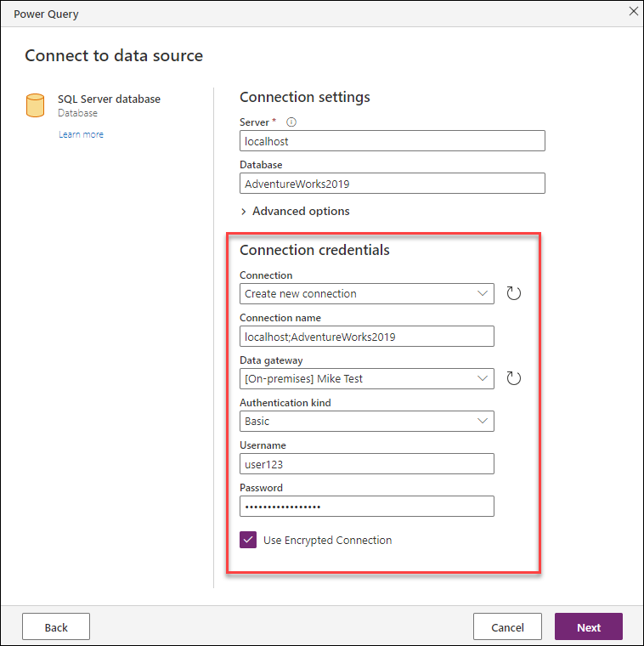
Task: Click the SQL Server database cylinder icon
Action: tap(35, 105)
